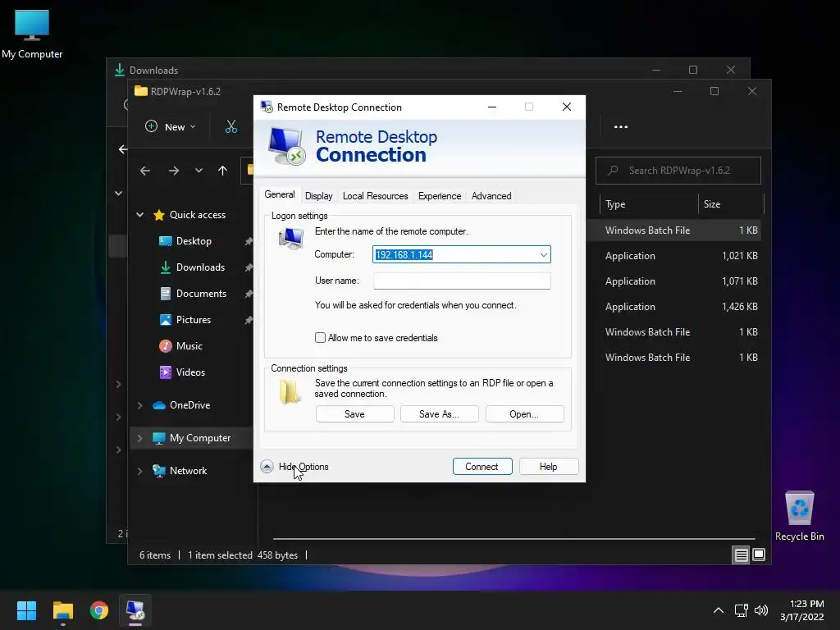Click the horizontal scrollbar in RDPWrap window
Viewport: 840px width, 630px height.
pos(514,538)
